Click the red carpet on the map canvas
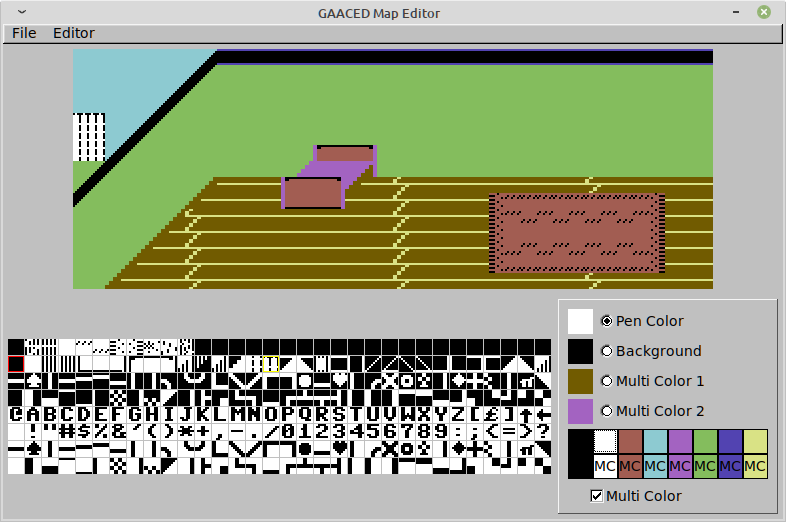 (x=577, y=233)
